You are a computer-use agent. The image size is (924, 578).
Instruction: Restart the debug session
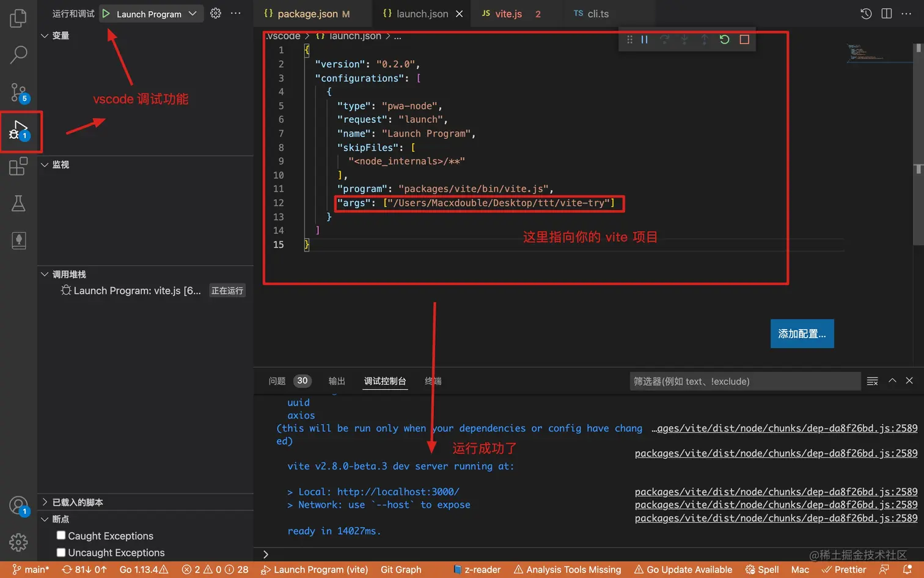point(724,39)
